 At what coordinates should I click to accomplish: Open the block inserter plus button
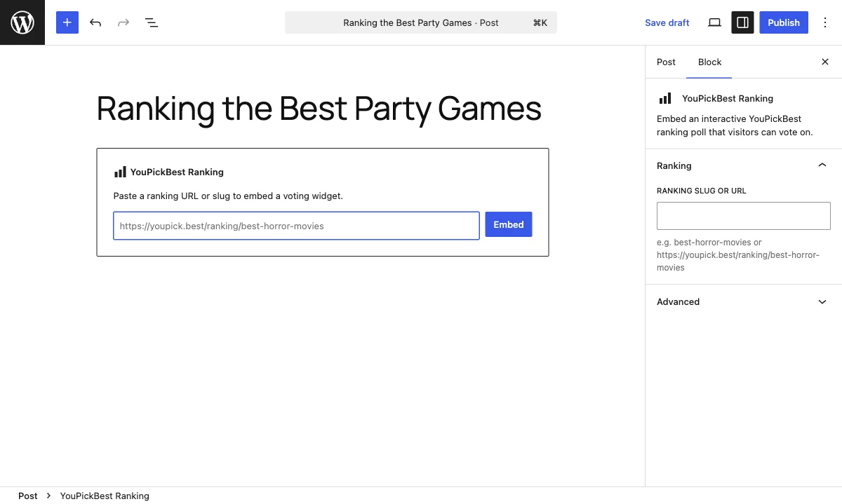click(67, 22)
